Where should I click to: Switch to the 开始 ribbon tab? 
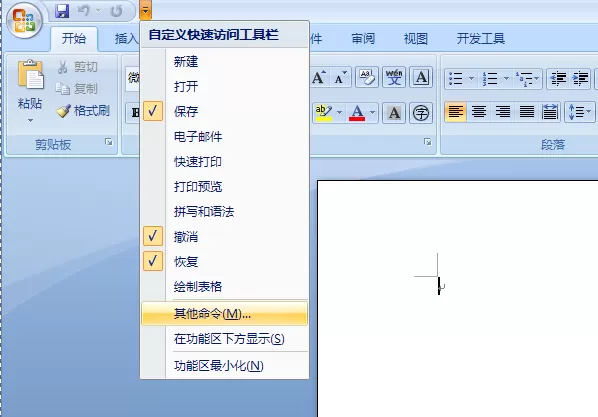74,39
